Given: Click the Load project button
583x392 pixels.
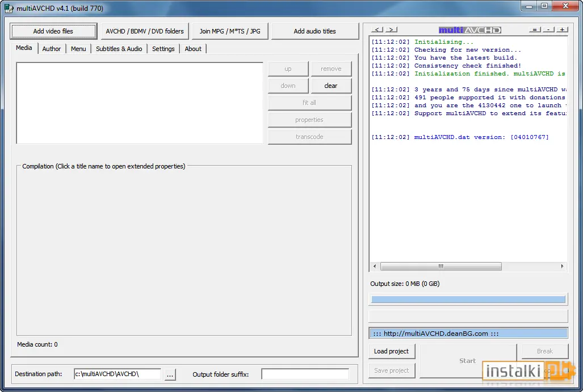Looking at the screenshot, I should point(392,351).
